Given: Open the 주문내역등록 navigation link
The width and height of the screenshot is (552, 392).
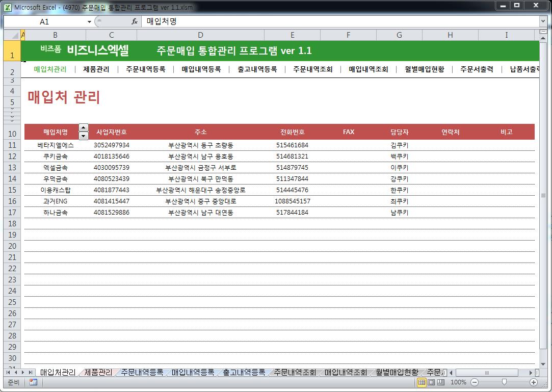Looking at the screenshot, I should [x=145, y=69].
